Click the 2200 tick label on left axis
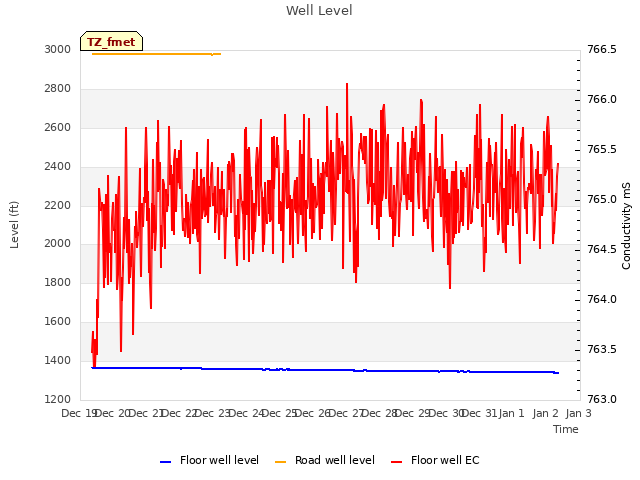The width and height of the screenshot is (640, 480). point(58,205)
